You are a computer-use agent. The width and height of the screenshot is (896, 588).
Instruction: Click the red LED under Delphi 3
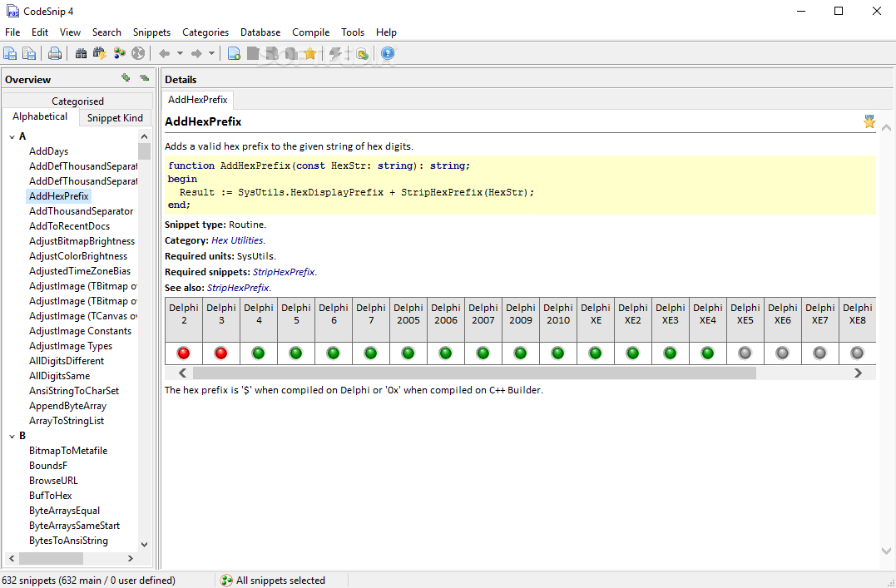(x=221, y=353)
